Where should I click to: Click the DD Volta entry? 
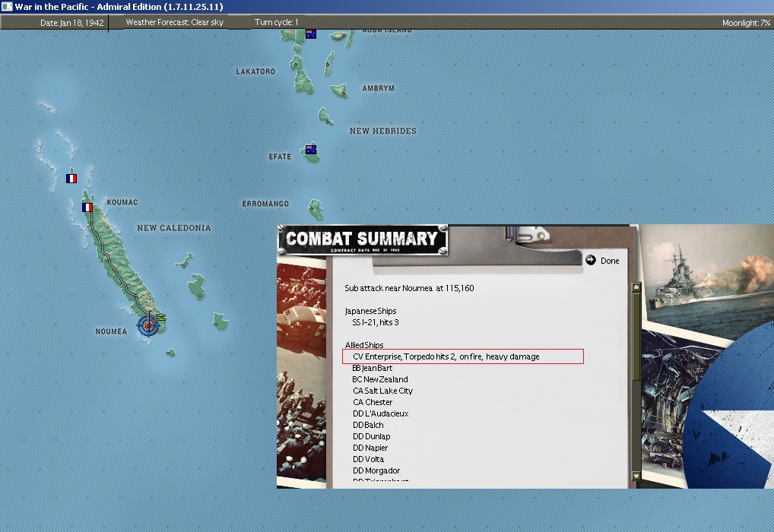click(368, 459)
